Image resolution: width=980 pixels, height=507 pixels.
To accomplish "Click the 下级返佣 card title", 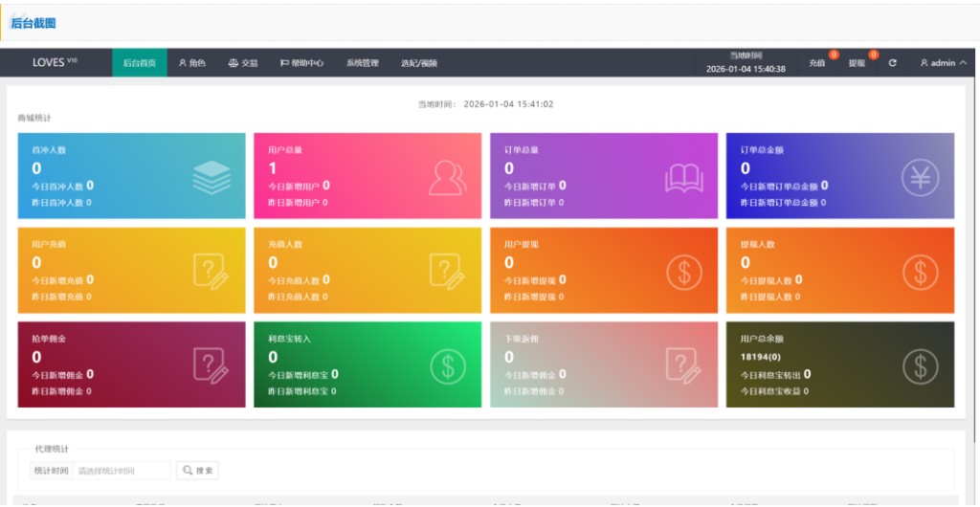I will pyautogui.click(x=522, y=339).
